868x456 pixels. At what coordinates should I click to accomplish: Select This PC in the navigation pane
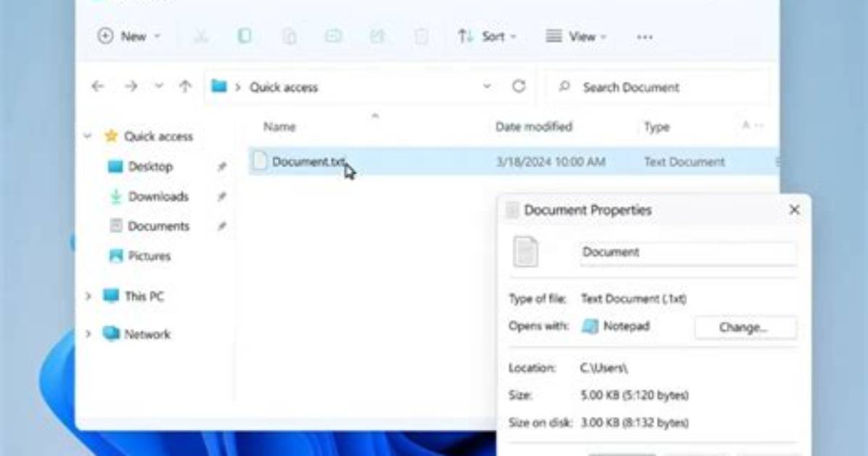(144, 296)
